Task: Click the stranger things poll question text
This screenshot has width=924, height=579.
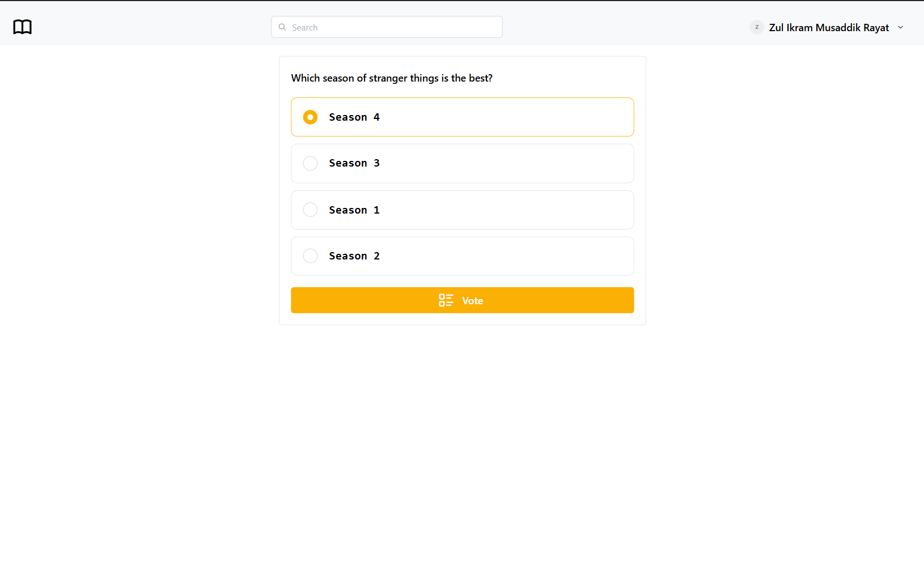Action: (x=392, y=78)
